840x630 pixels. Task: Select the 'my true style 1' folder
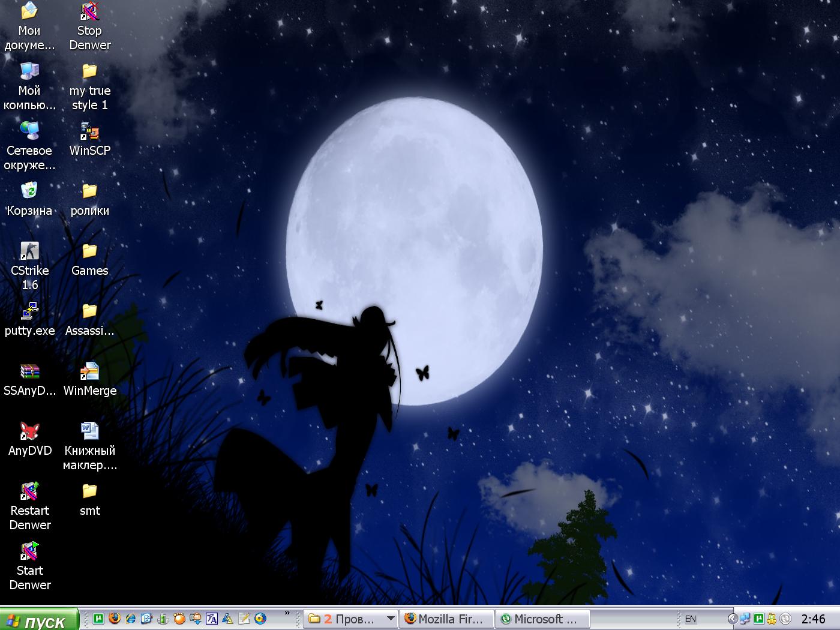click(x=90, y=86)
